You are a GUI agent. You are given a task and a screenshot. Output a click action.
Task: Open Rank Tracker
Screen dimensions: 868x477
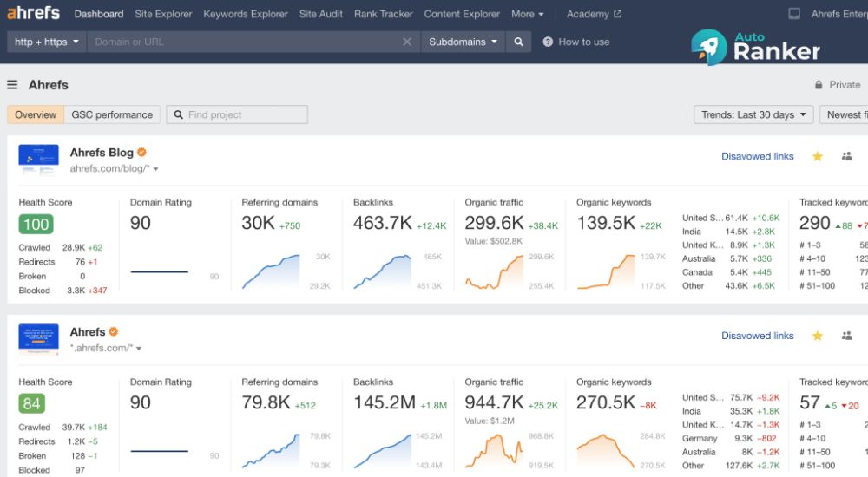[x=384, y=14]
